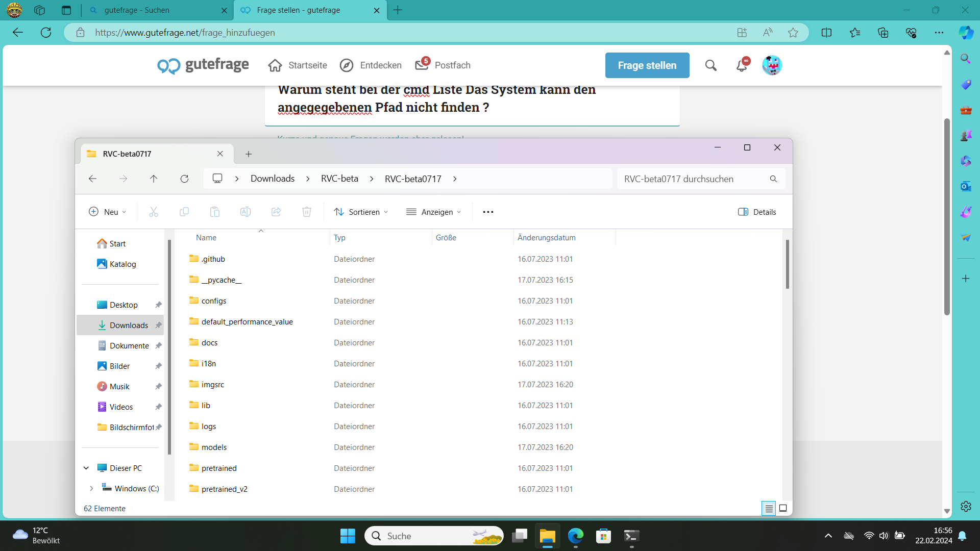
Task: Click the Frage stellen button
Action: click(x=647, y=65)
